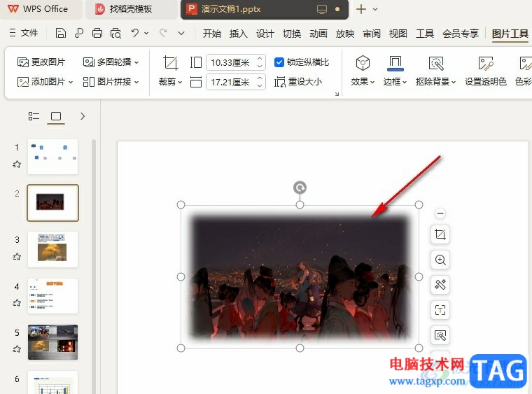The height and width of the screenshot is (394, 532).
Task: Toggle the 锁定纵横比 checkbox
Action: coord(279,62)
